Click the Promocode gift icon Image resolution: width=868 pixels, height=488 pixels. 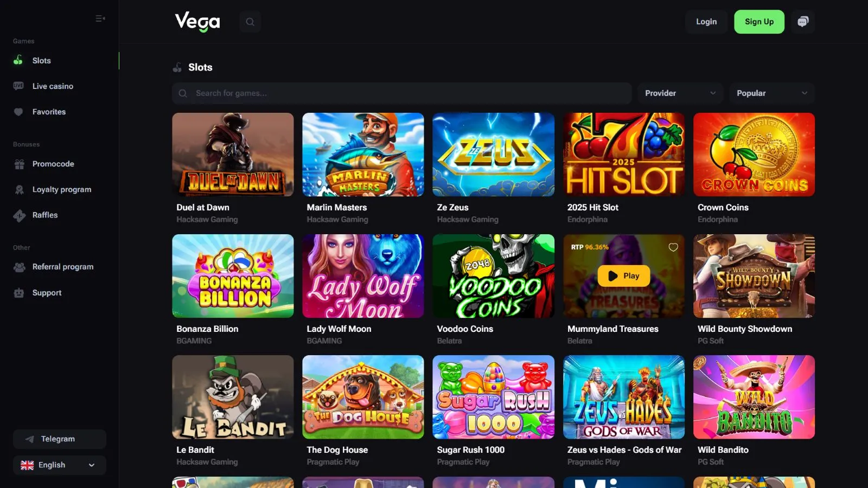20,164
